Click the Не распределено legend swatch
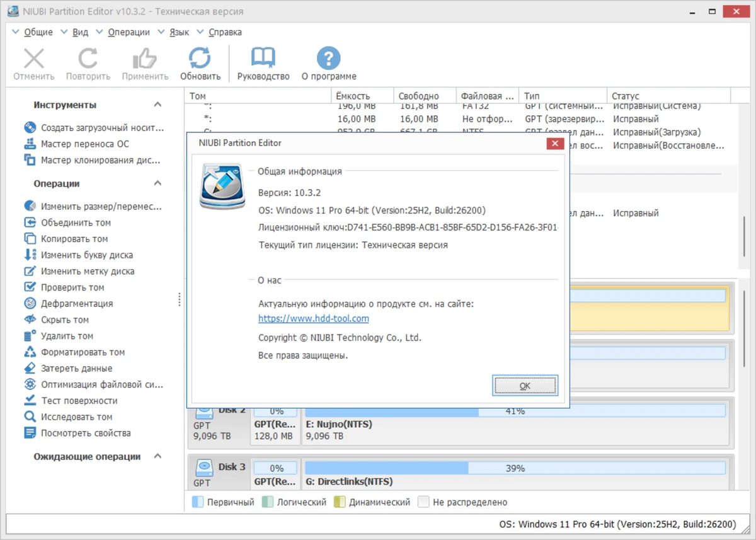 [424, 502]
